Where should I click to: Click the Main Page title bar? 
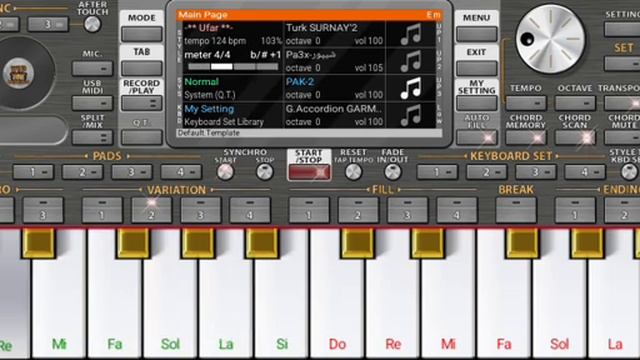pyautogui.click(x=309, y=15)
